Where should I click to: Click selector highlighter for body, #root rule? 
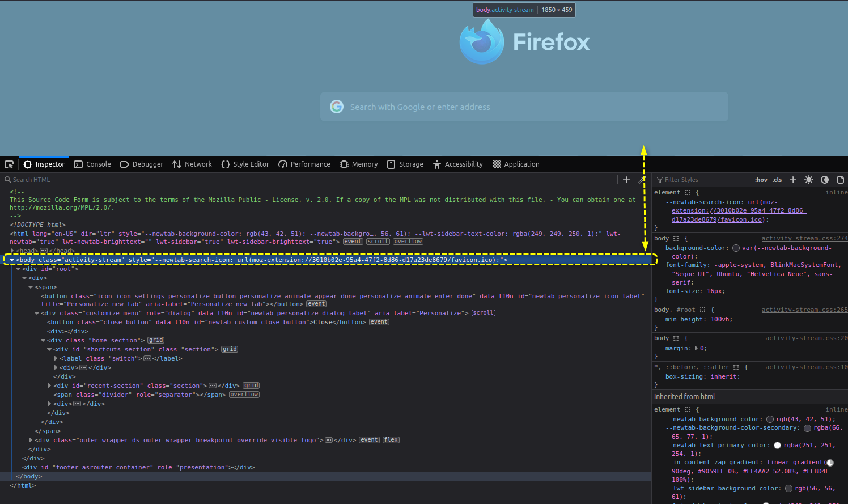click(702, 310)
